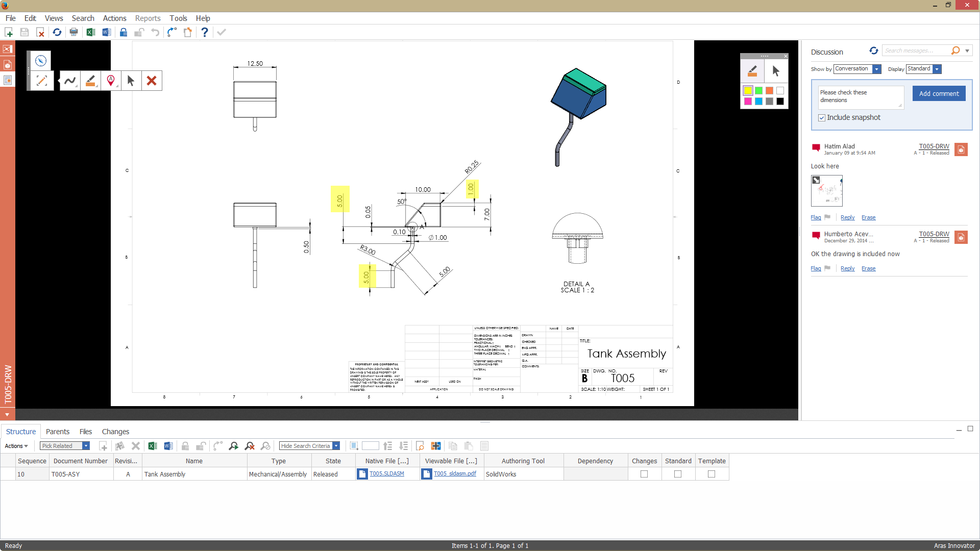Open the Display Standard dropdown
The image size is (980, 551).
(937, 69)
